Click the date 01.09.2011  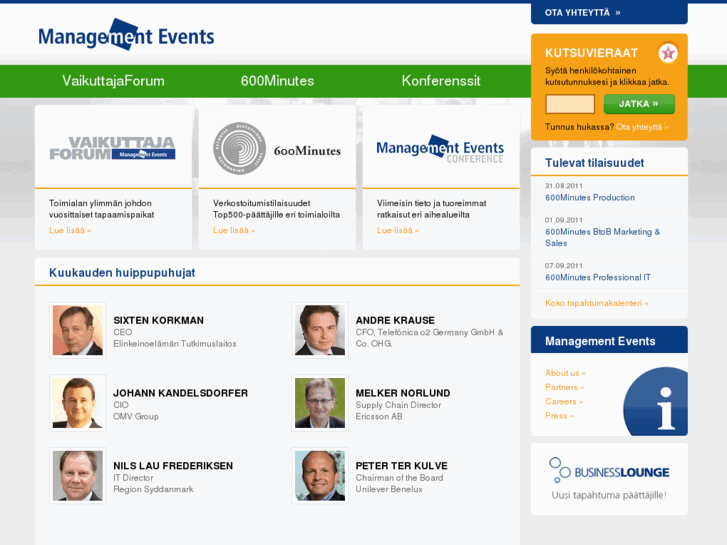tap(564, 220)
